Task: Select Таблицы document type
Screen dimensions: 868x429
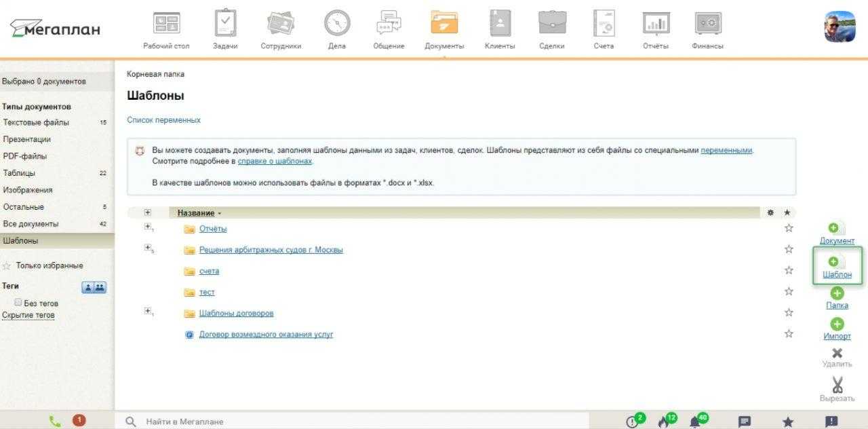Action: (19, 173)
